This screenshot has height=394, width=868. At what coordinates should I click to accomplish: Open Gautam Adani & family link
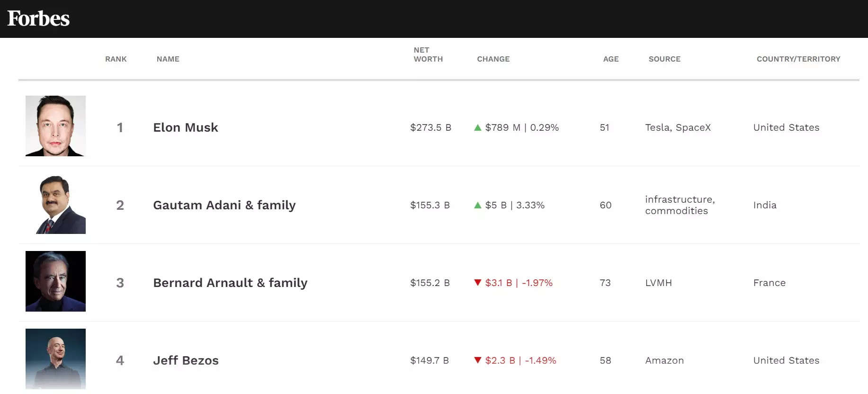pos(224,205)
